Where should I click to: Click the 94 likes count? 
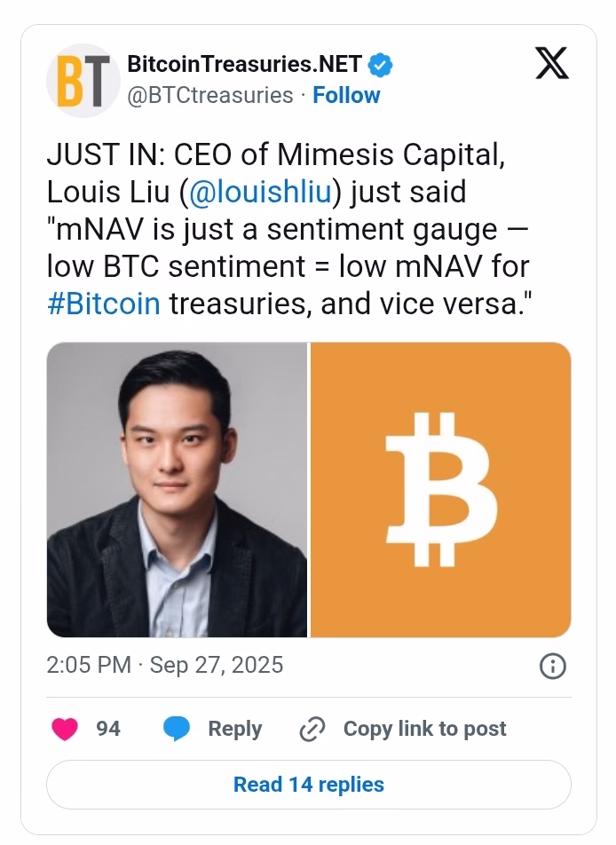click(x=108, y=729)
